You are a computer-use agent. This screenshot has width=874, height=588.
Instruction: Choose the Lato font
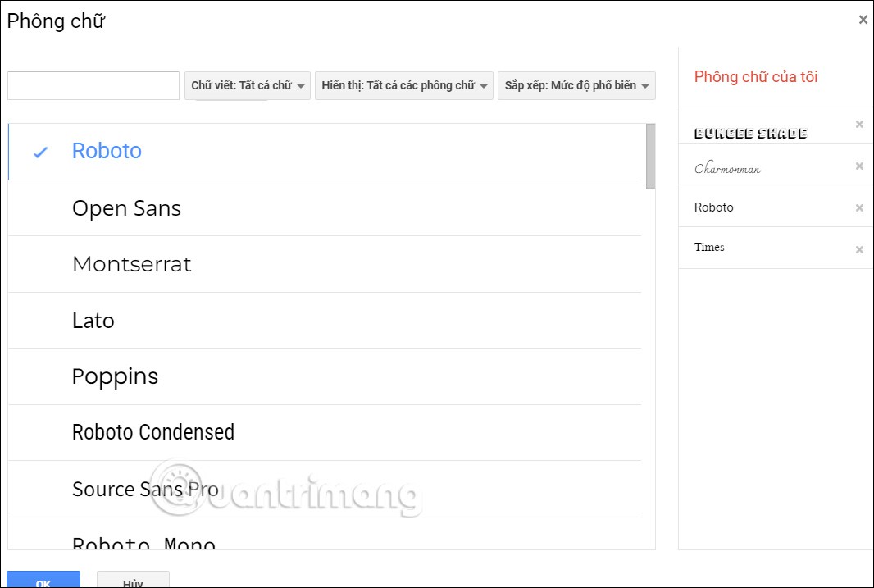[325, 321]
